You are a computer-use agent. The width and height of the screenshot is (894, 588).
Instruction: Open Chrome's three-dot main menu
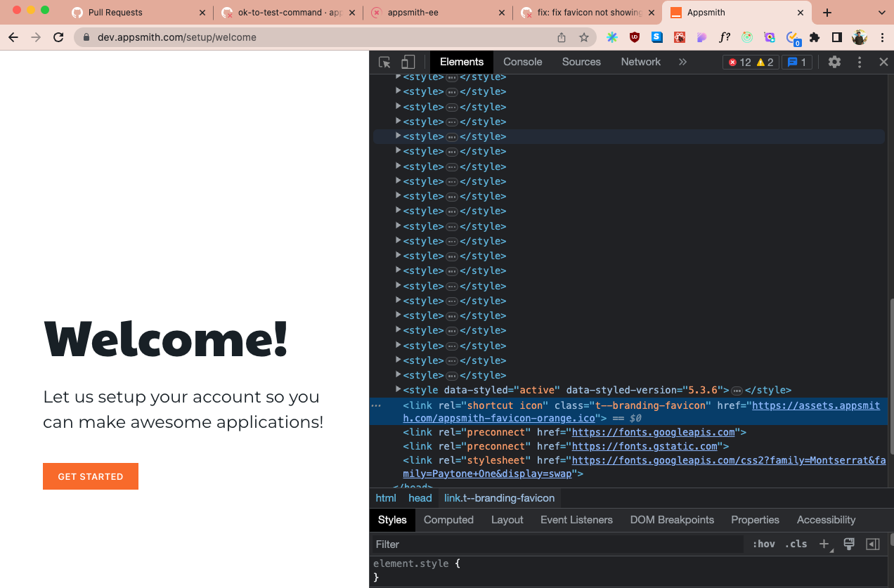[x=881, y=37]
